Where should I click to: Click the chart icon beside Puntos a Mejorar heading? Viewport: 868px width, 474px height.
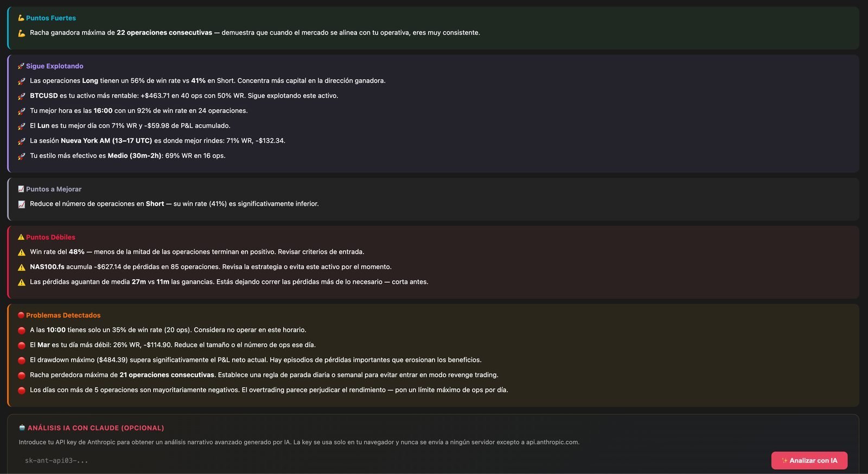coord(21,189)
